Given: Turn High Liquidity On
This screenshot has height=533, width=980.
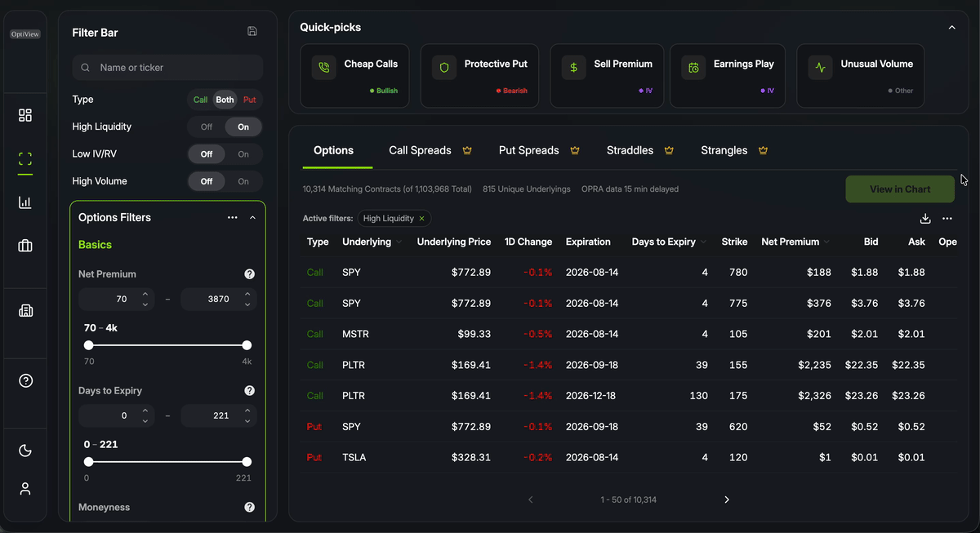Looking at the screenshot, I should coord(243,127).
